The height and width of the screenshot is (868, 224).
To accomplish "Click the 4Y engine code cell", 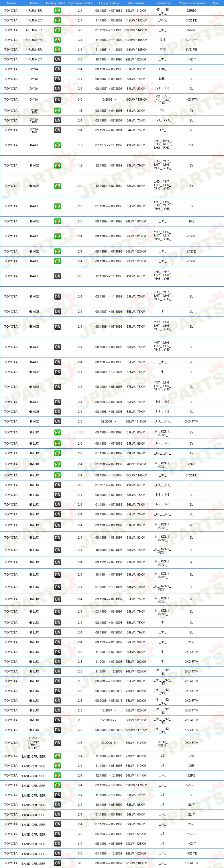I will point(191,453).
